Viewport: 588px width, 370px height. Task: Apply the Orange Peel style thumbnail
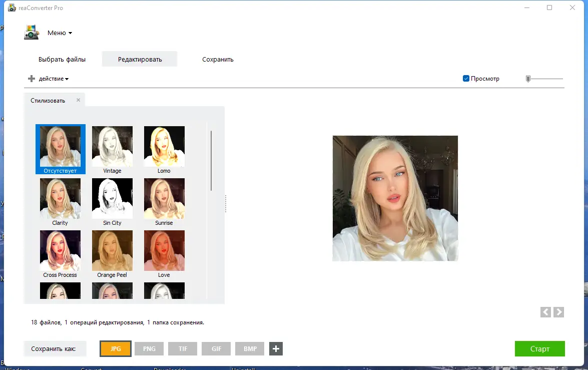(112, 254)
